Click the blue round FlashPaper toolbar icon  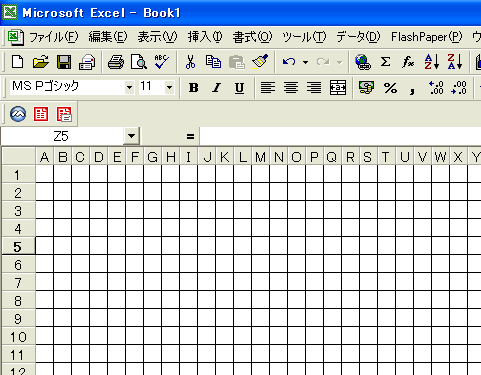tap(18, 114)
